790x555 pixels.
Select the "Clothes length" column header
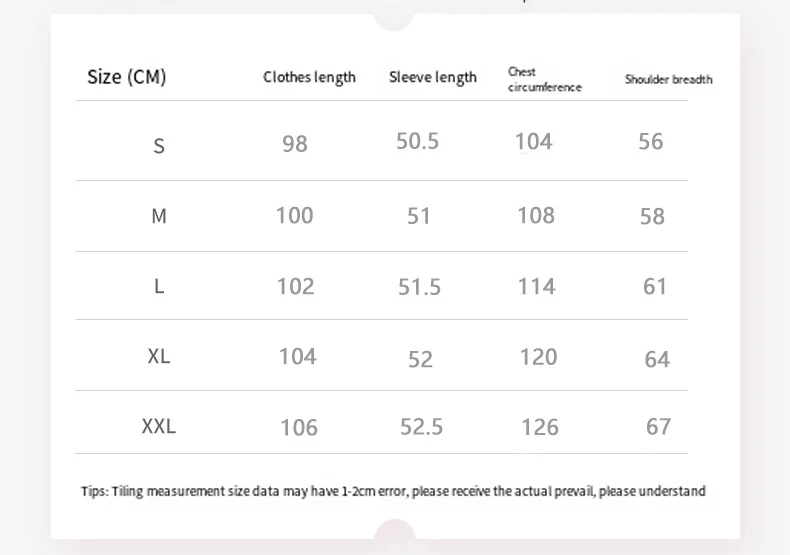[x=309, y=77]
